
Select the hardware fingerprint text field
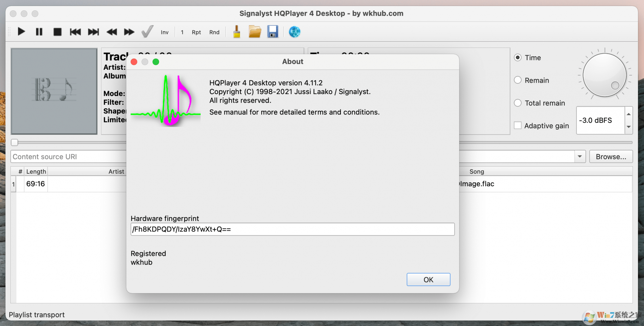292,229
